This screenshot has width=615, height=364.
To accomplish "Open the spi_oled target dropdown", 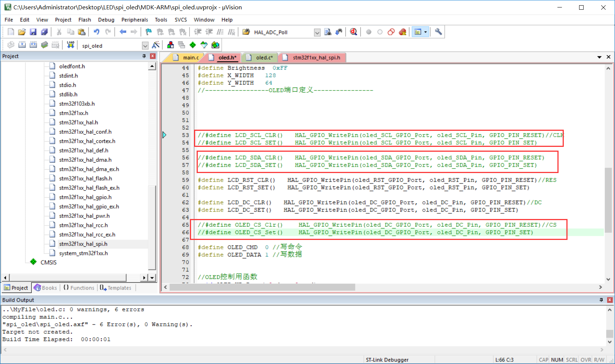I will (x=145, y=46).
